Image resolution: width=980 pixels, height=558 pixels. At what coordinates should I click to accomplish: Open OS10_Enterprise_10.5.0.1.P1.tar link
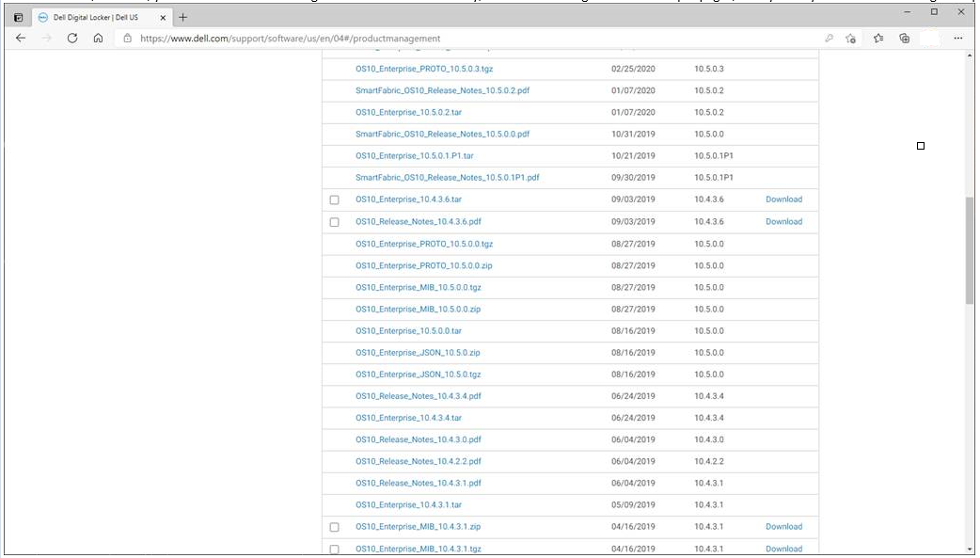(x=415, y=156)
